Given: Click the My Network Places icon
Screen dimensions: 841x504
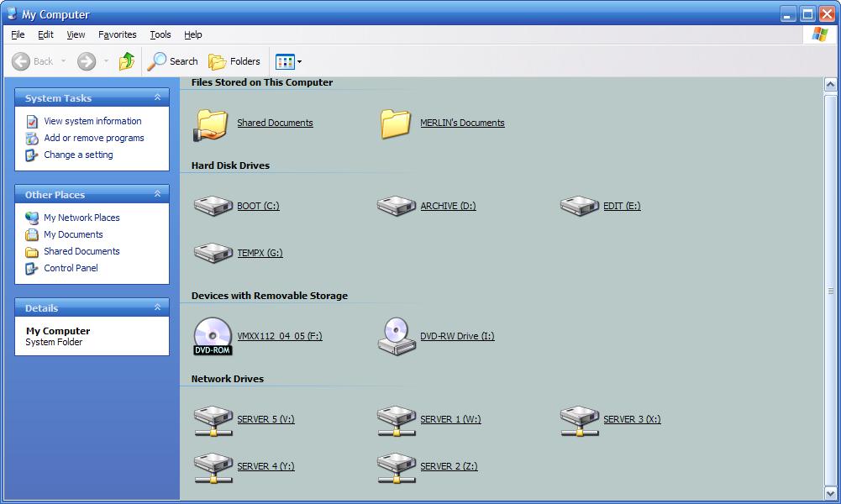Looking at the screenshot, I should point(32,218).
